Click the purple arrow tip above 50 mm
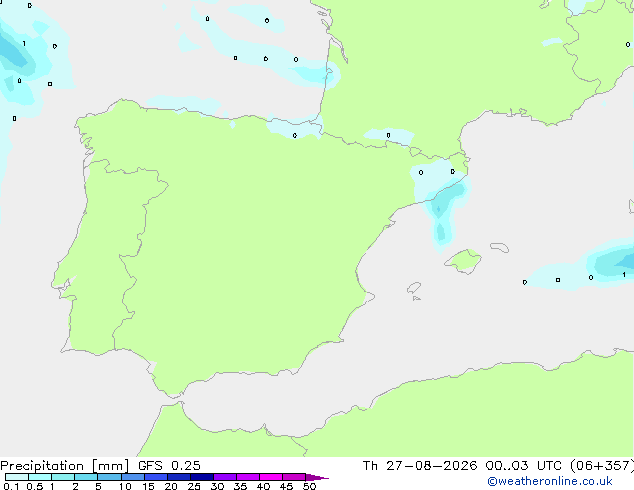Viewport: 634px width, 490px height. pyautogui.click(x=317, y=477)
